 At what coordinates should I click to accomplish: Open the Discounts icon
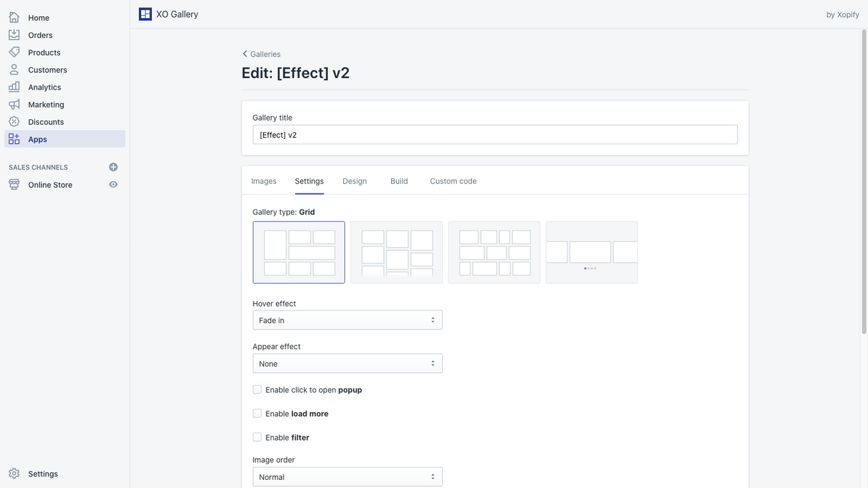tap(14, 121)
